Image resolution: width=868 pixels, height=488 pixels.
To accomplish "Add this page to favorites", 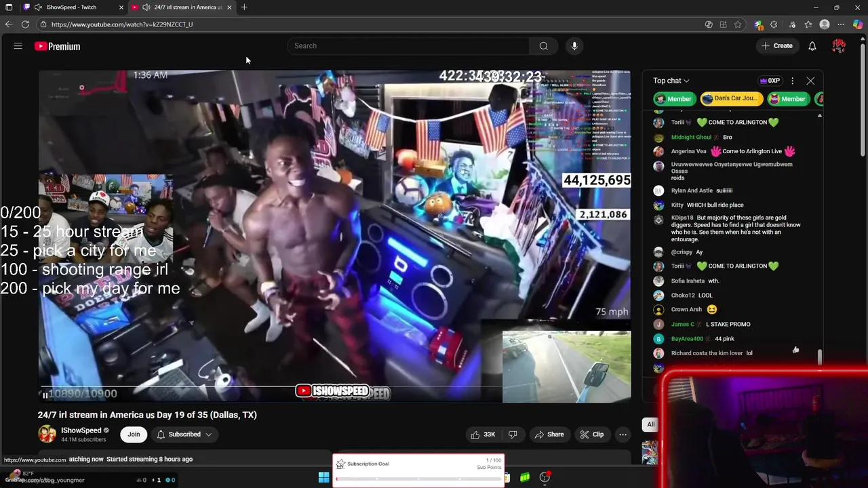I will 738,24.
